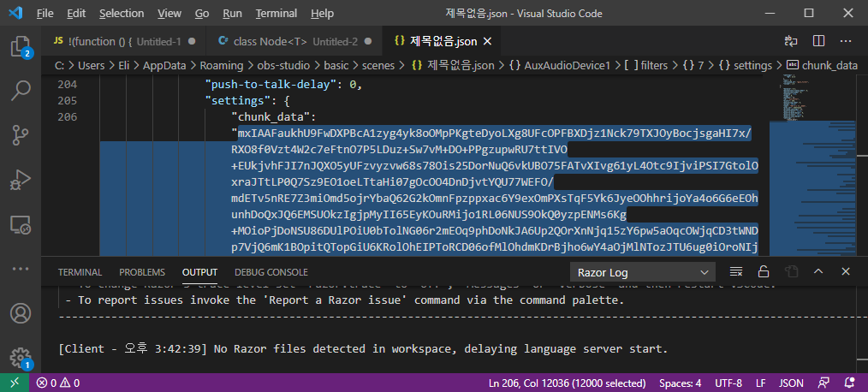Expand the Roaming breadcrumb segment
The height and width of the screenshot is (392, 868).
click(222, 65)
